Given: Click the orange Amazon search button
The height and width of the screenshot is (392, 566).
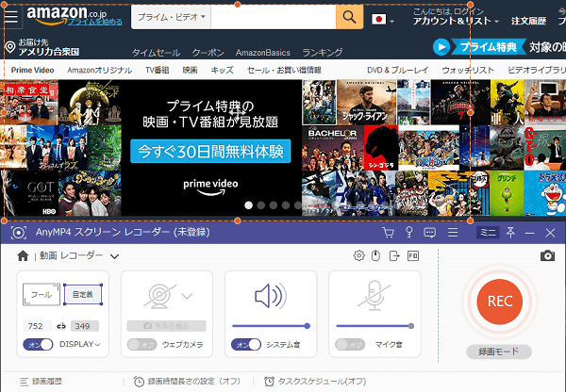Looking at the screenshot, I should tap(349, 17).
